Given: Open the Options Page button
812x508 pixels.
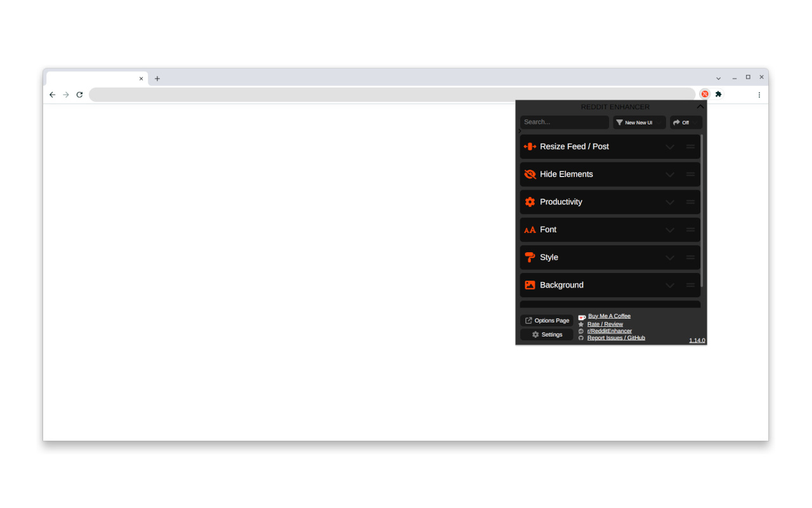Looking at the screenshot, I should (547, 321).
